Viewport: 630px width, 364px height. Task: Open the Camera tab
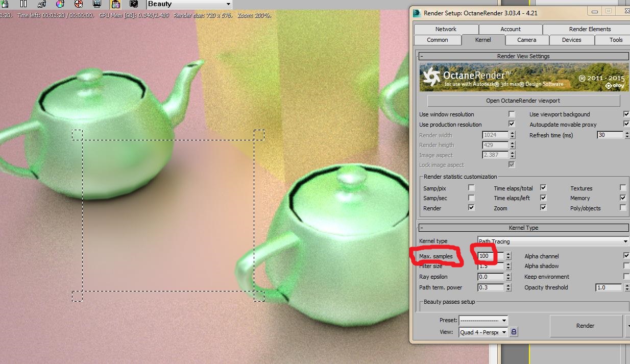click(x=526, y=40)
